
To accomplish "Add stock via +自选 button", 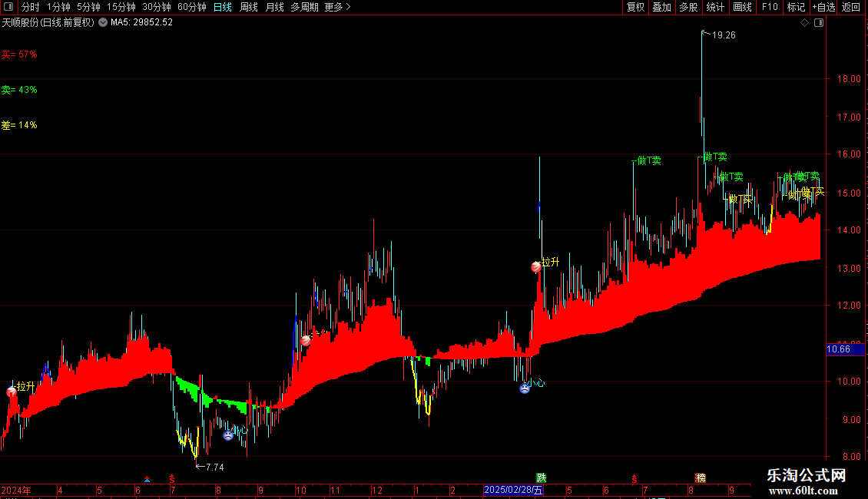I will (x=823, y=7).
